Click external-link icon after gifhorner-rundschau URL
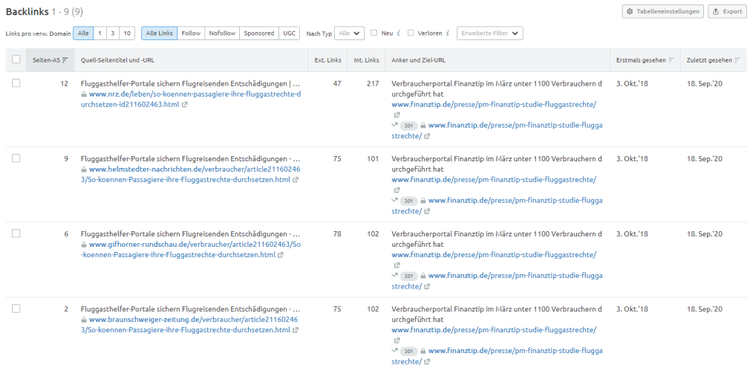Screen dimensions: 750x365 [x=281, y=255]
